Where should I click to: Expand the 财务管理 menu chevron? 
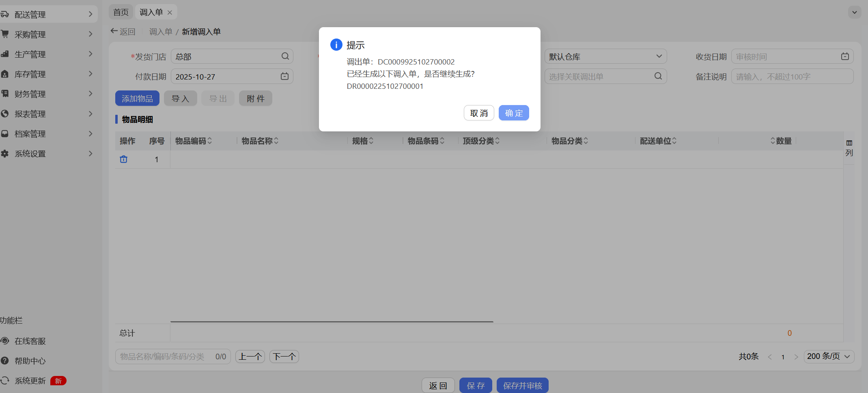point(90,94)
